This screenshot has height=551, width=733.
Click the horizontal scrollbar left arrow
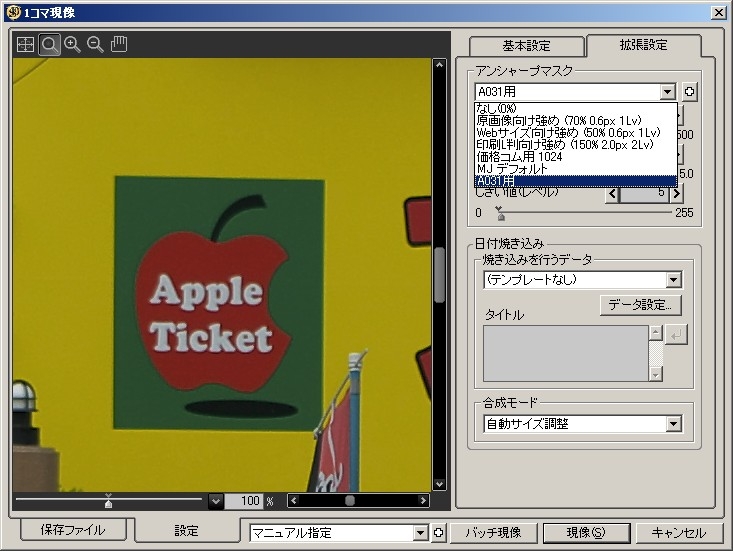tap(294, 501)
